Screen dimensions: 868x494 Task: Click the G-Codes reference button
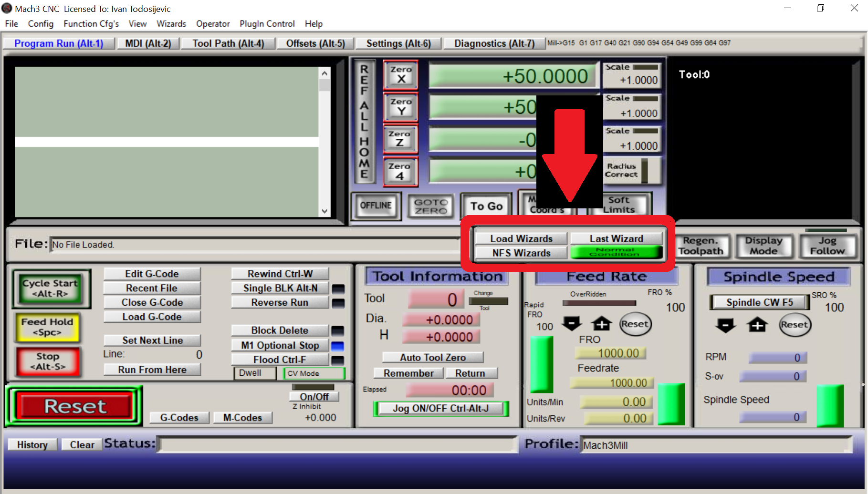point(179,418)
